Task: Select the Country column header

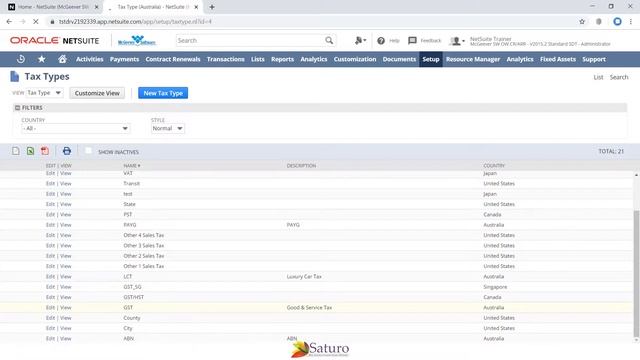Action: [x=494, y=166]
